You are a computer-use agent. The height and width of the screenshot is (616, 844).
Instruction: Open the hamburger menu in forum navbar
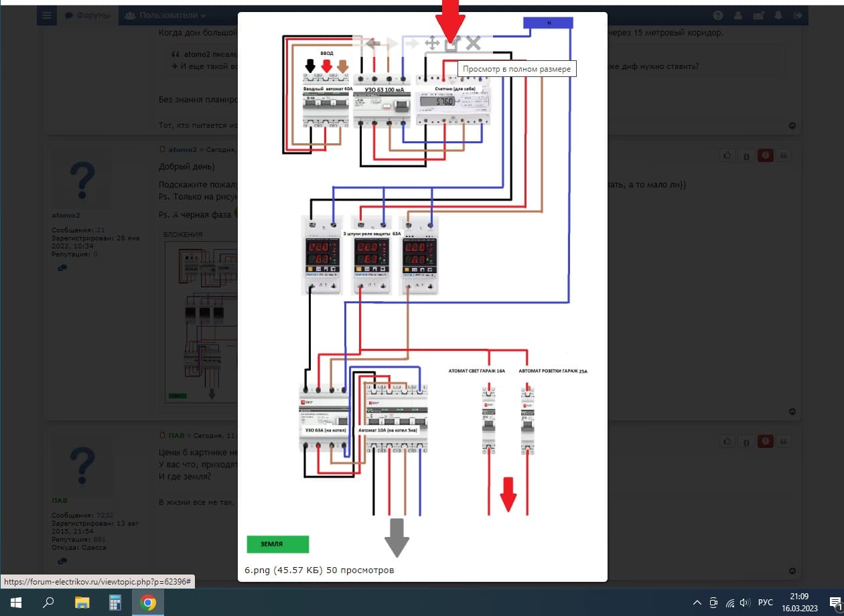pyautogui.click(x=46, y=15)
